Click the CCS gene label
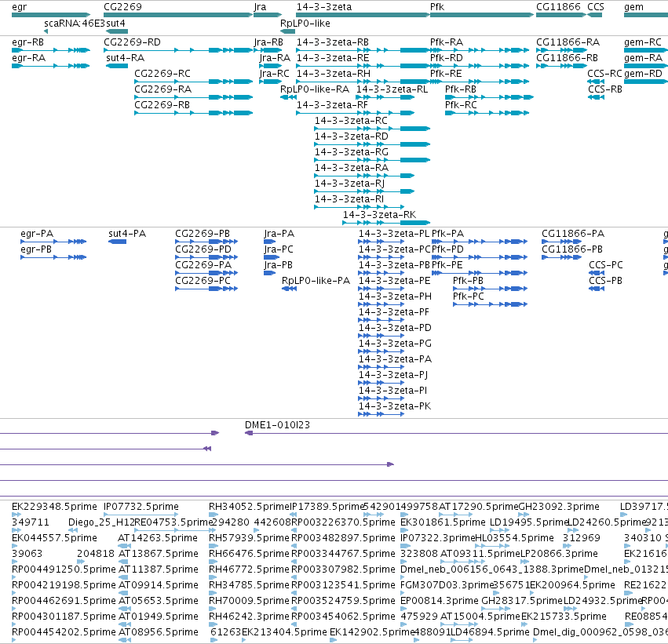 pos(596,7)
